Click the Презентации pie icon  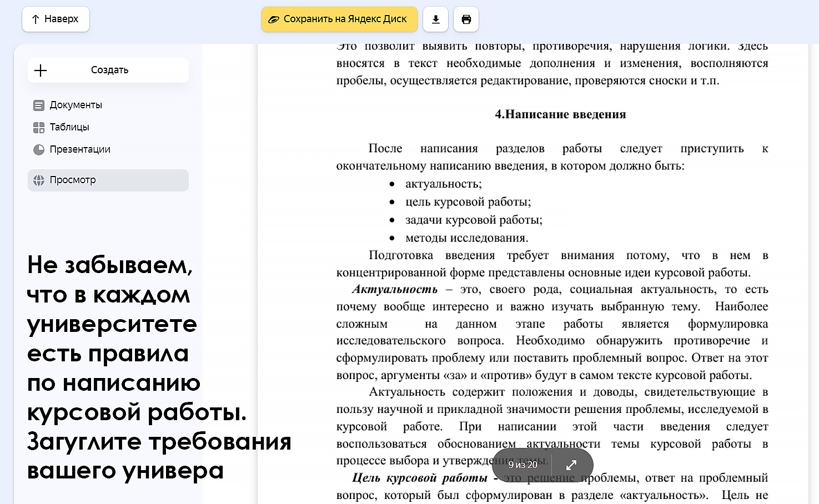[x=39, y=150]
